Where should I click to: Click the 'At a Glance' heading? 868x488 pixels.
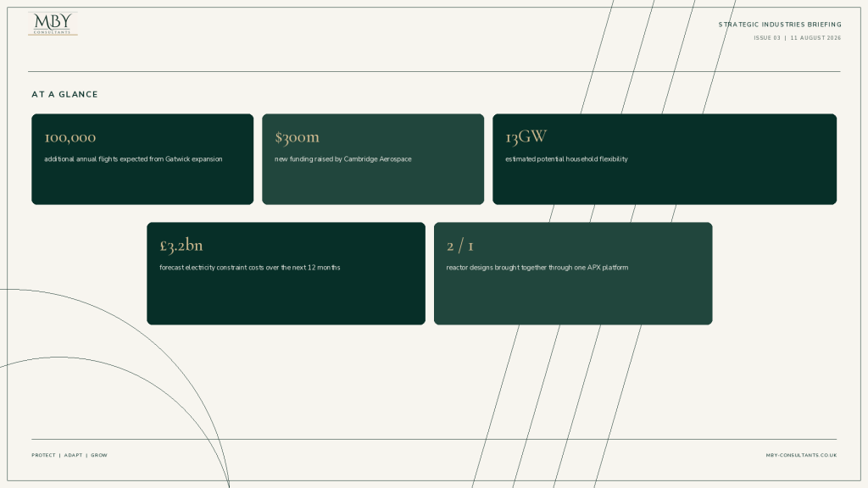coord(64,95)
